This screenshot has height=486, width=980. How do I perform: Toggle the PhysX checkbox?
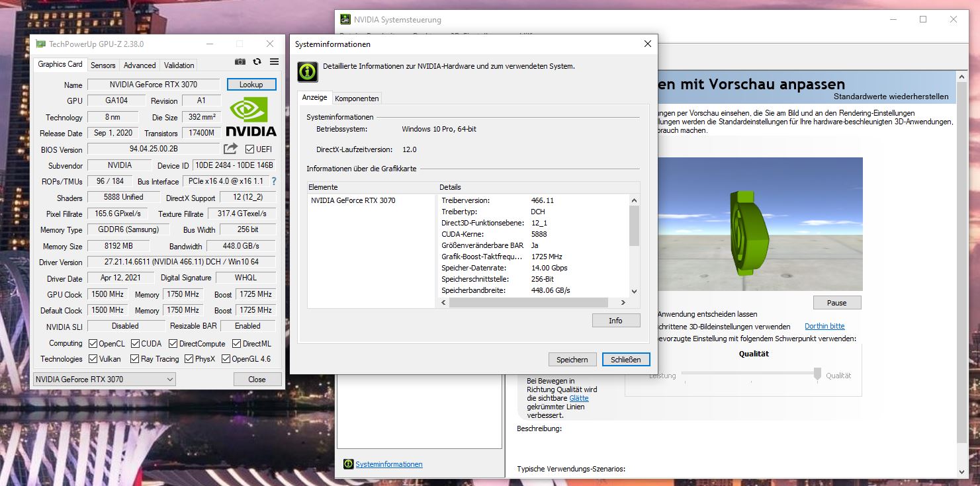(189, 358)
